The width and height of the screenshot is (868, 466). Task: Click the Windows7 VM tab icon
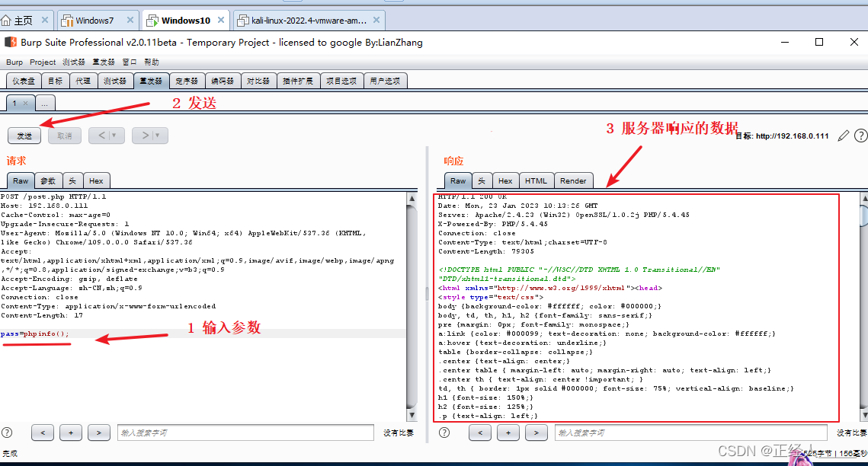pos(67,21)
